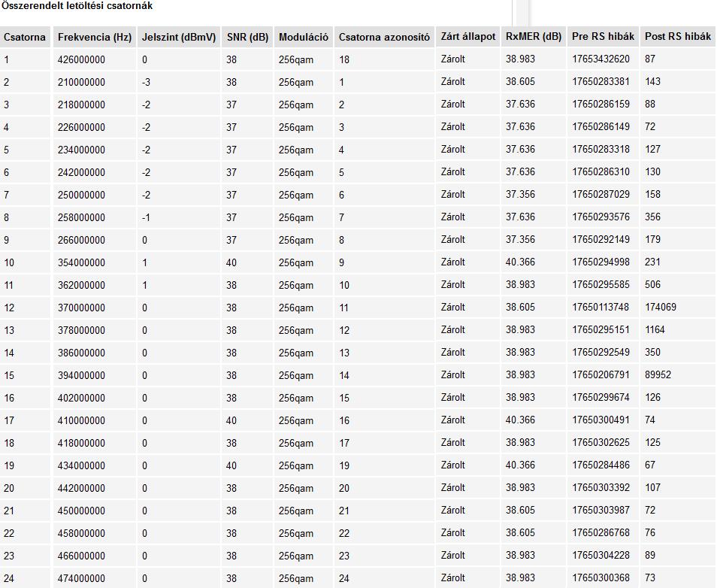This screenshot has width=717, height=588.
Task: Click the 'Összerendelt letöltési csatornák' heading
Action: pos(77,6)
